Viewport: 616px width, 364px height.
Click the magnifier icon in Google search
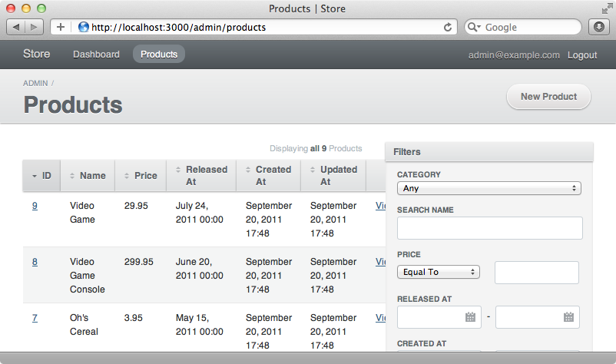point(472,27)
